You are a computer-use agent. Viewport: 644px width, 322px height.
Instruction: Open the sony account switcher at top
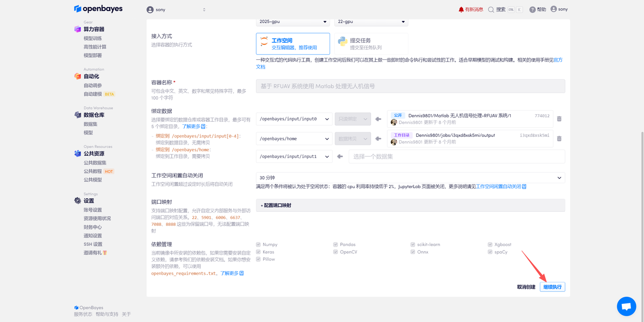177,10
